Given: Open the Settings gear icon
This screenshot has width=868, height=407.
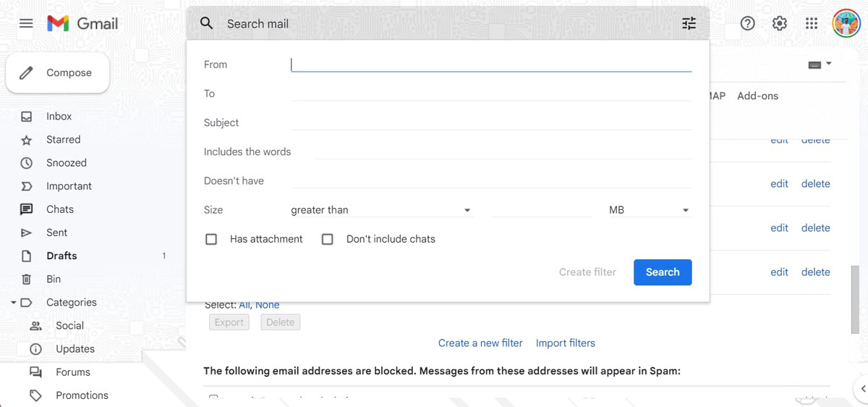Looking at the screenshot, I should 780,23.
